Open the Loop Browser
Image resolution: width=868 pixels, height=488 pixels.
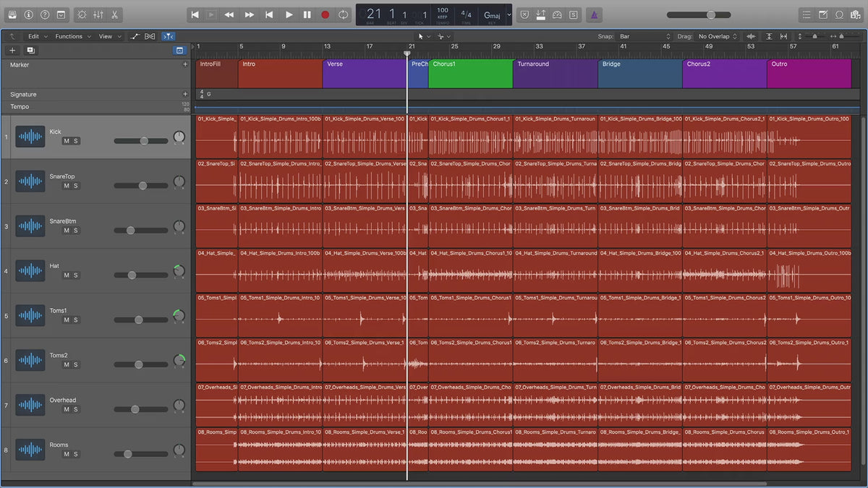(x=839, y=14)
